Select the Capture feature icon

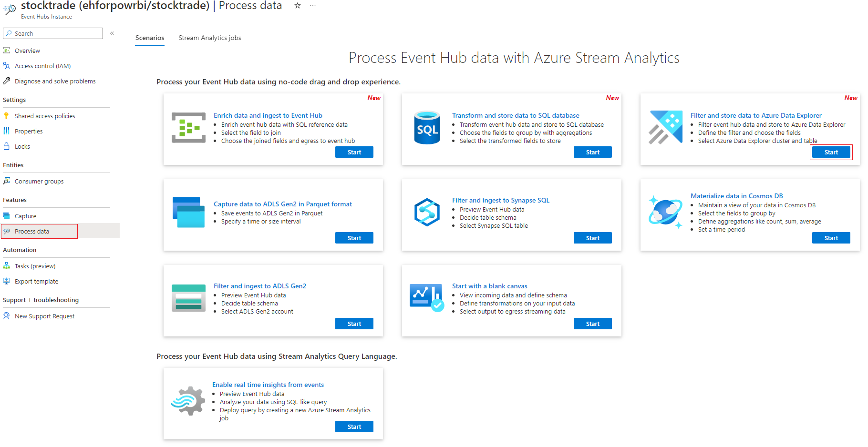click(x=6, y=216)
